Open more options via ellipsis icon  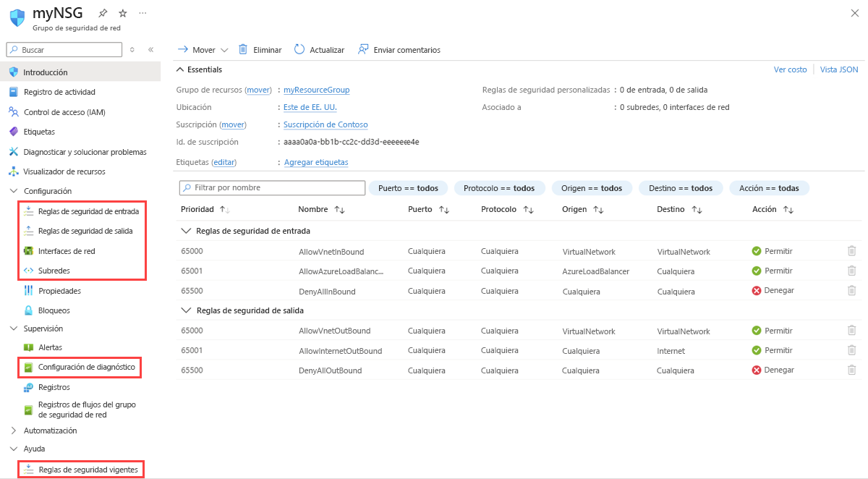[x=142, y=12]
